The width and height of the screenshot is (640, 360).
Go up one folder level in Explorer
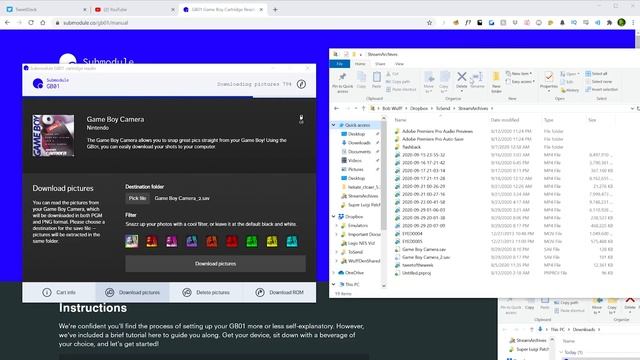pyautogui.click(x=363, y=109)
